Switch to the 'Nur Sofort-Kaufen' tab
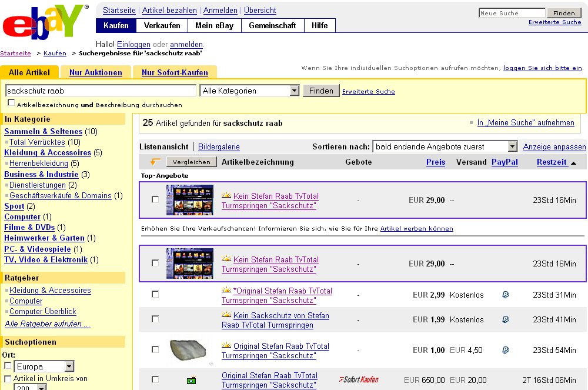This screenshot has width=588, height=390. click(175, 73)
